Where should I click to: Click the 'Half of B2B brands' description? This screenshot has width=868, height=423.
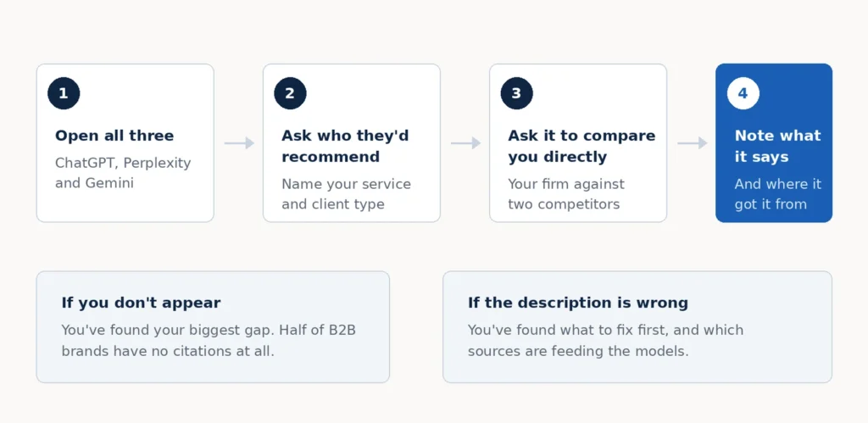(x=209, y=341)
